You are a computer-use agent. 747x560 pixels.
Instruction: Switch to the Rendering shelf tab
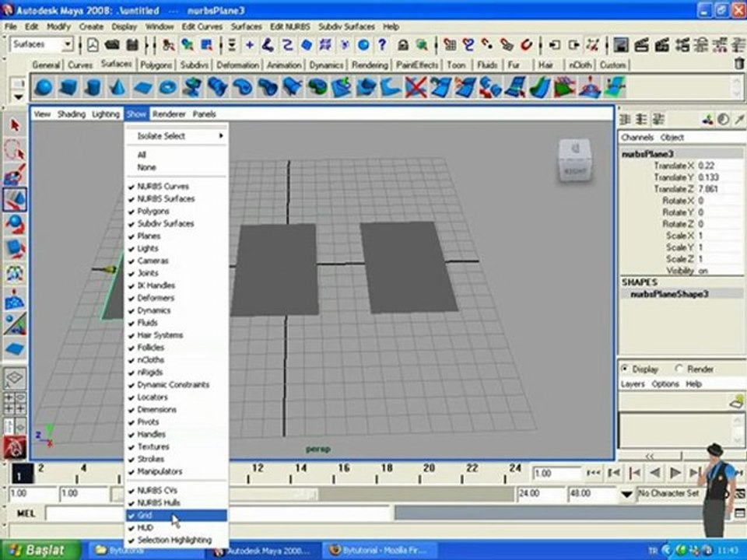pyautogui.click(x=370, y=65)
